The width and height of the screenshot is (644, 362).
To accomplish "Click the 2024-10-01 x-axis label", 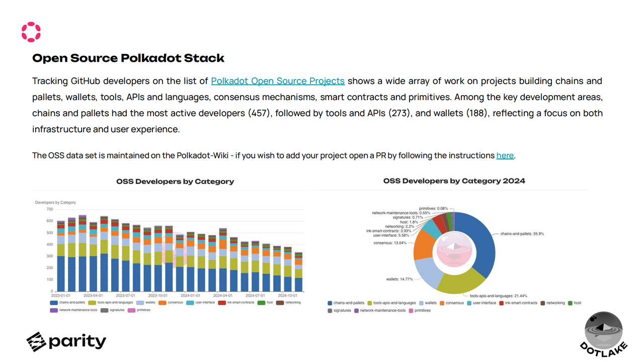I will pyautogui.click(x=288, y=296).
